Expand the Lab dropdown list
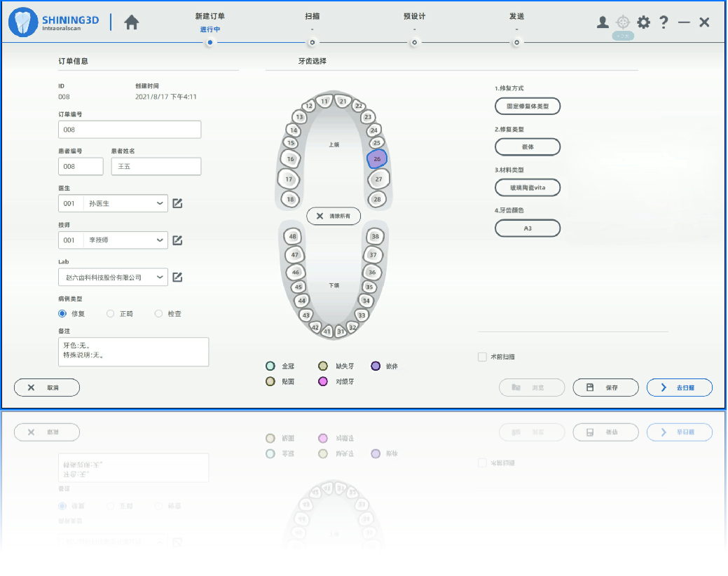 click(160, 277)
